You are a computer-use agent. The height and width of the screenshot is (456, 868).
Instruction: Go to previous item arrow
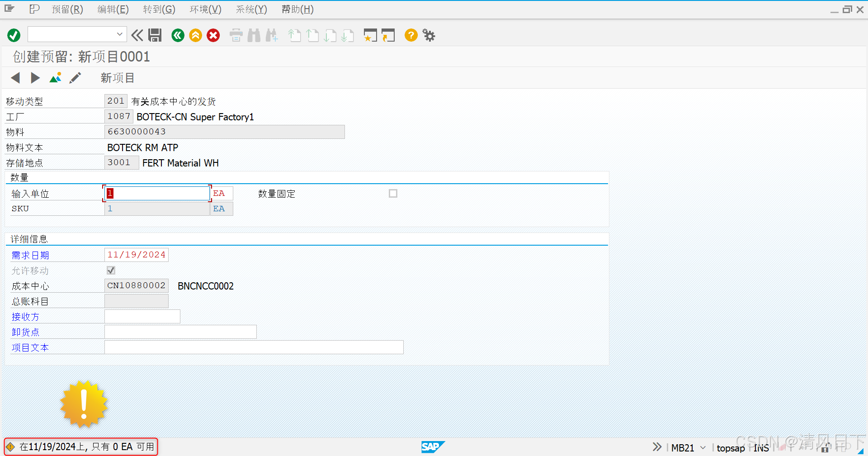tap(15, 78)
